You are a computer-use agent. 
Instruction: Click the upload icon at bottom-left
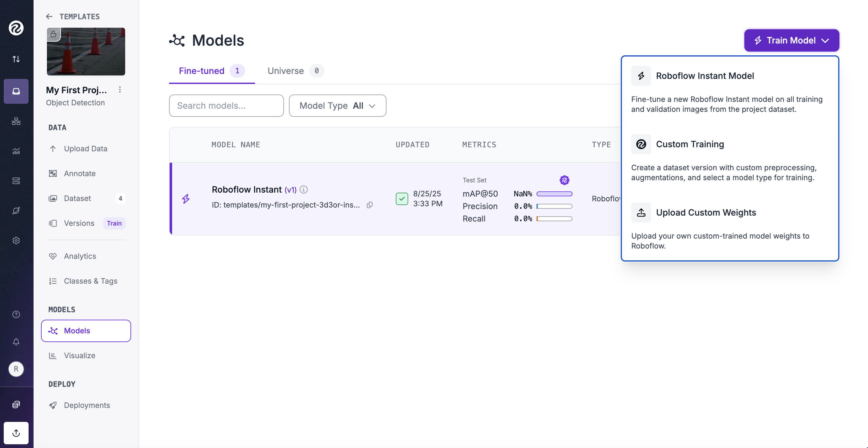[x=16, y=433]
